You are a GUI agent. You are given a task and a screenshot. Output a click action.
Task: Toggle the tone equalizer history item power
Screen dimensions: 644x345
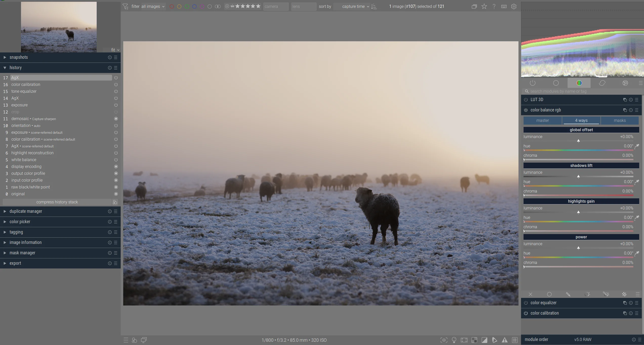(x=116, y=91)
